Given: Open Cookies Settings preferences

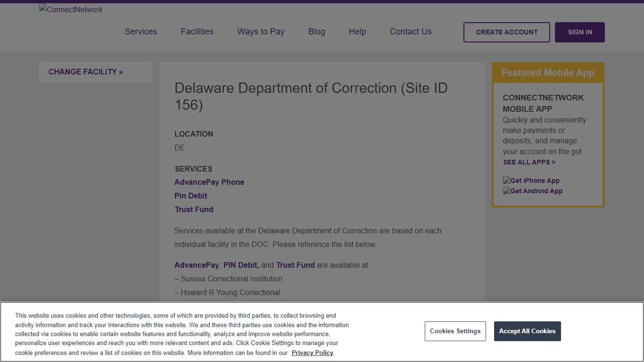Looking at the screenshot, I should tap(455, 331).
